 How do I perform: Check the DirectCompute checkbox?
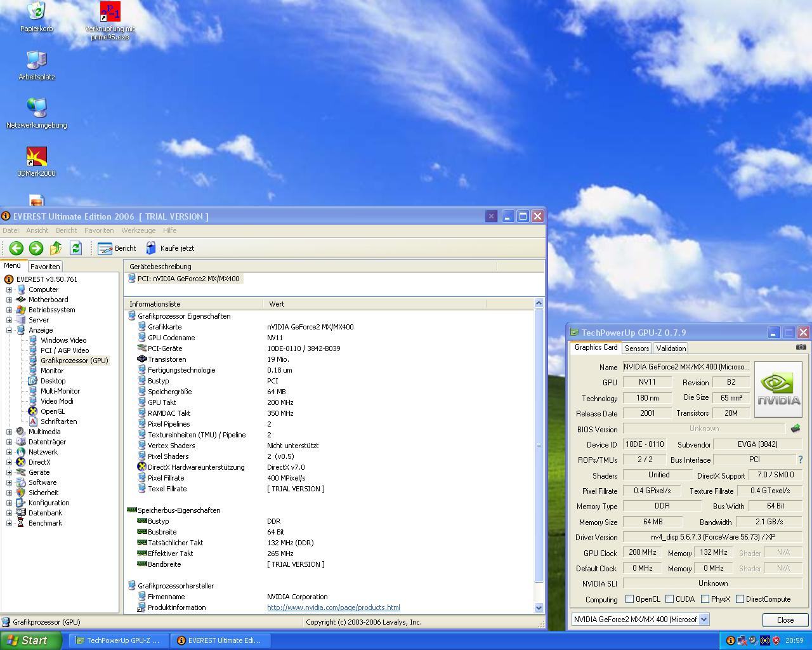740,599
